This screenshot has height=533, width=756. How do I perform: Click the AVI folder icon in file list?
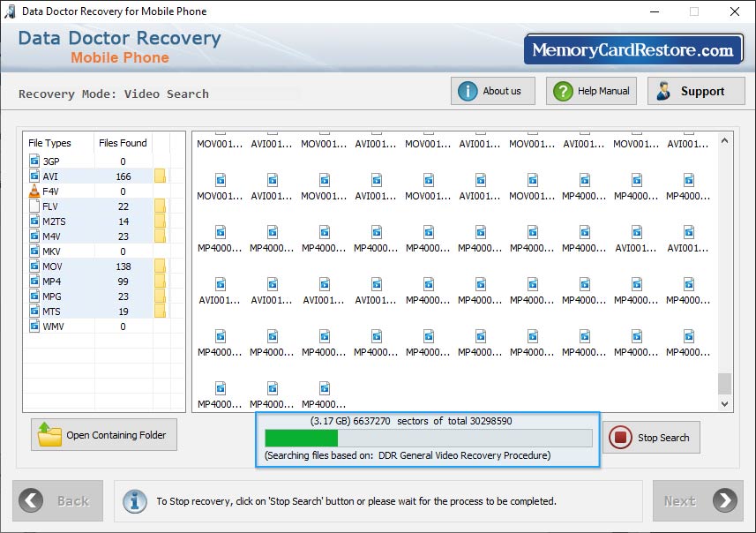[x=160, y=176]
